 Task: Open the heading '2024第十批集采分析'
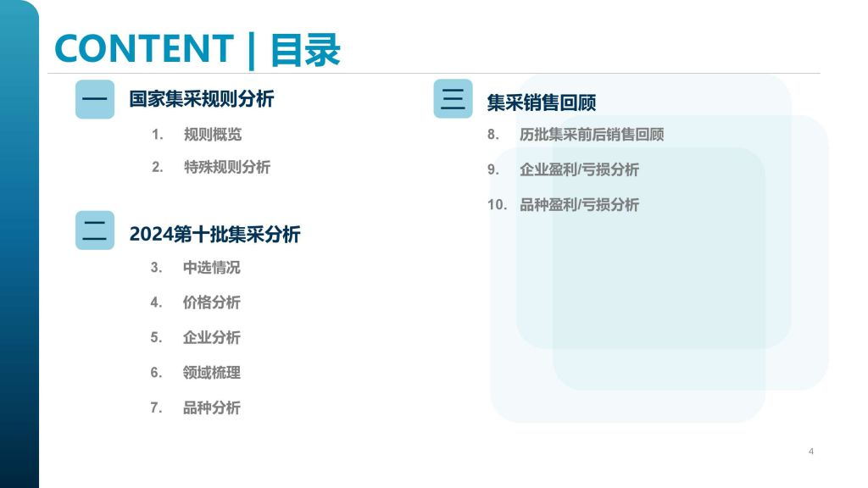click(x=214, y=235)
